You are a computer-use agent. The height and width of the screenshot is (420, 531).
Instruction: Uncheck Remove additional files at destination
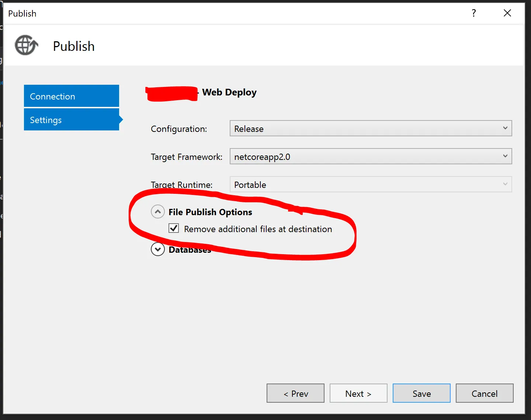click(174, 228)
